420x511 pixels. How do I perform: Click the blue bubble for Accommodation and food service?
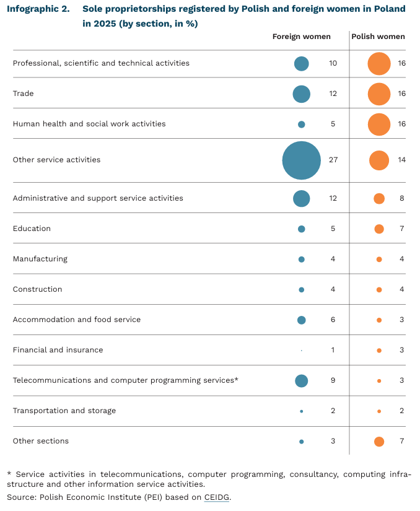click(x=302, y=320)
